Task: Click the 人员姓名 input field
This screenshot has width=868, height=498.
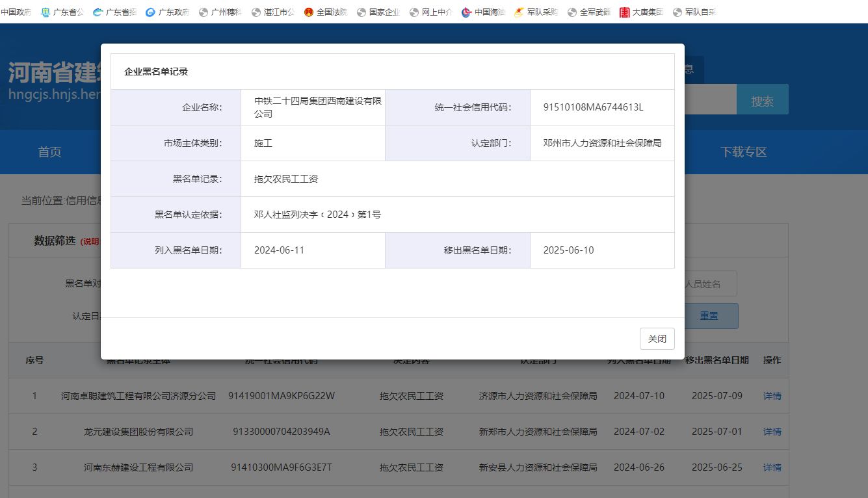Action: (x=711, y=284)
